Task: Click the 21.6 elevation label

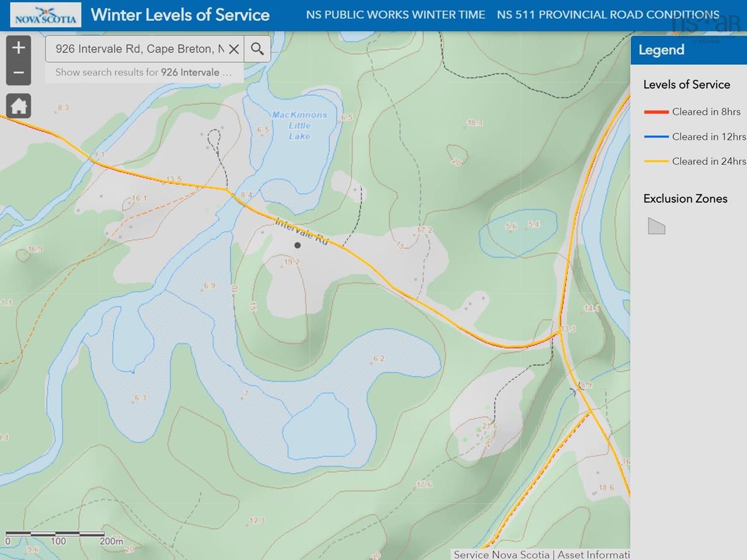Action: [491, 426]
